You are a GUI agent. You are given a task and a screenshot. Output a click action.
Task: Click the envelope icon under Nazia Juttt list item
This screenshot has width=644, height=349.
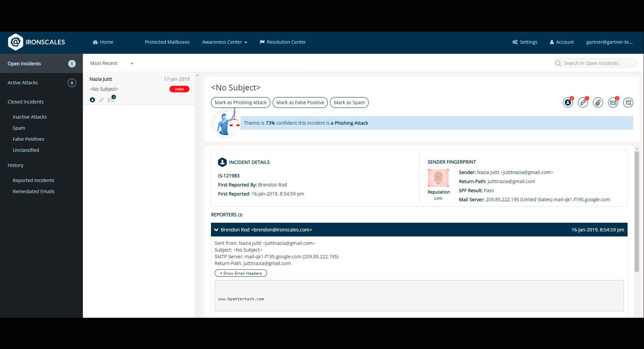[x=110, y=100]
